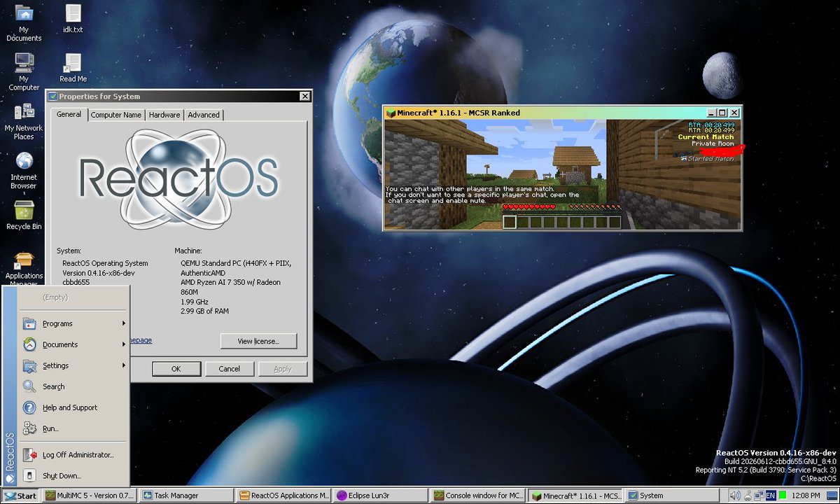Click the show desktop icon beside clock

pos(832,496)
